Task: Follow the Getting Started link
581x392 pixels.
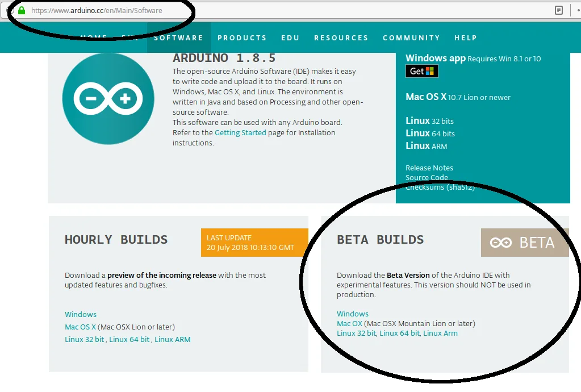Action: click(x=240, y=132)
